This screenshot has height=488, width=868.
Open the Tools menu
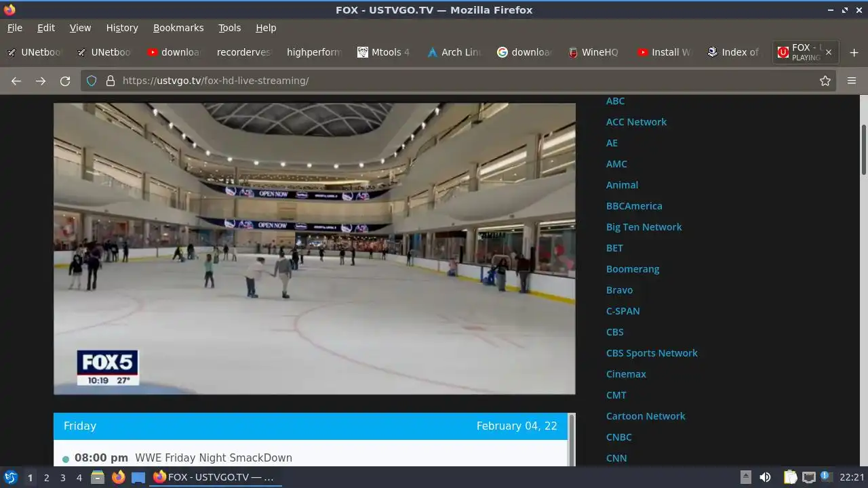pos(229,28)
